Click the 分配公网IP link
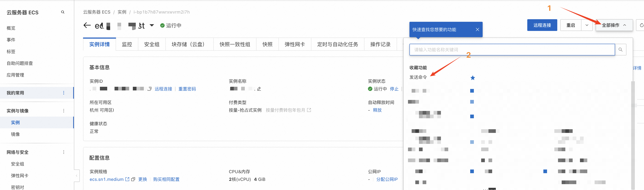This screenshot has width=644, height=190. coord(387,180)
